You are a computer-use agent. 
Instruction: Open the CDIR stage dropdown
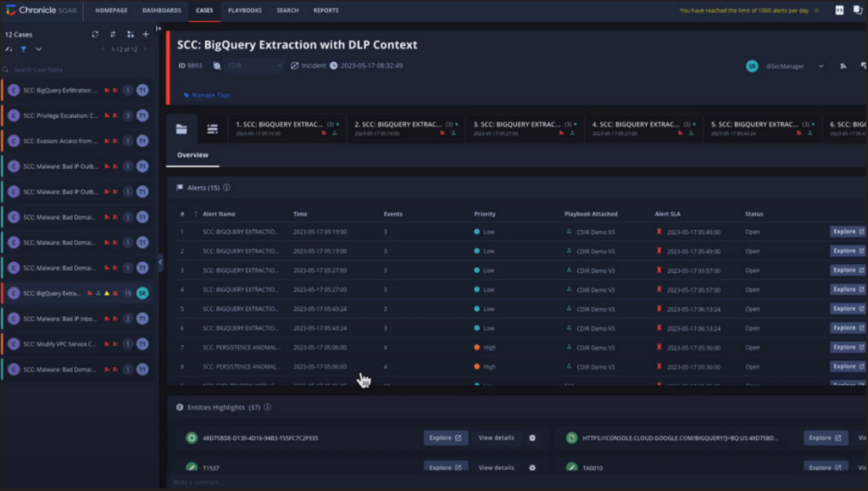(254, 64)
